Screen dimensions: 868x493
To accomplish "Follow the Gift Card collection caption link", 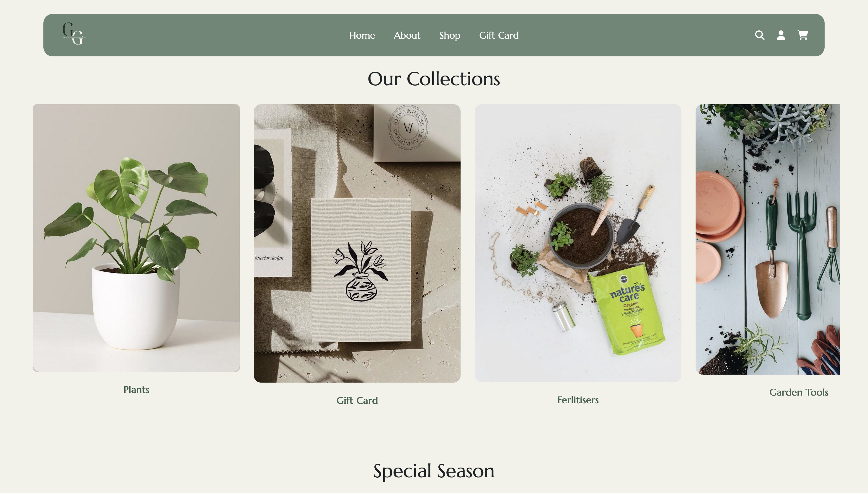I will 357,401.
